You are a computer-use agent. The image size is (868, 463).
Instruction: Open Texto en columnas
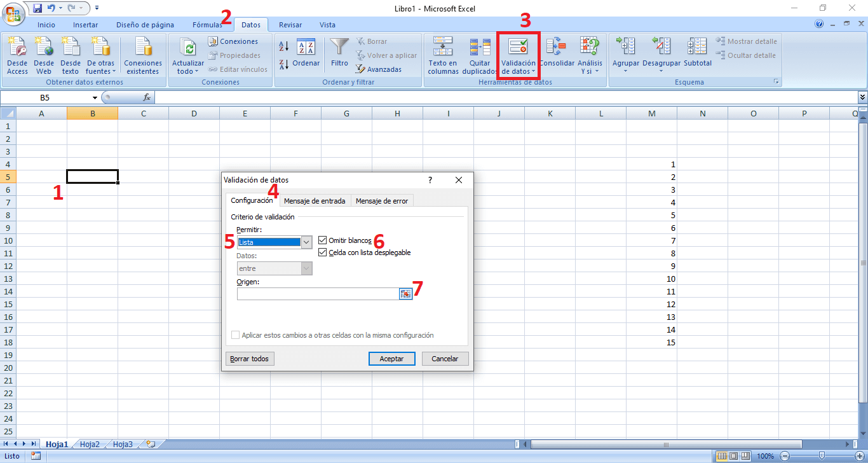point(443,56)
